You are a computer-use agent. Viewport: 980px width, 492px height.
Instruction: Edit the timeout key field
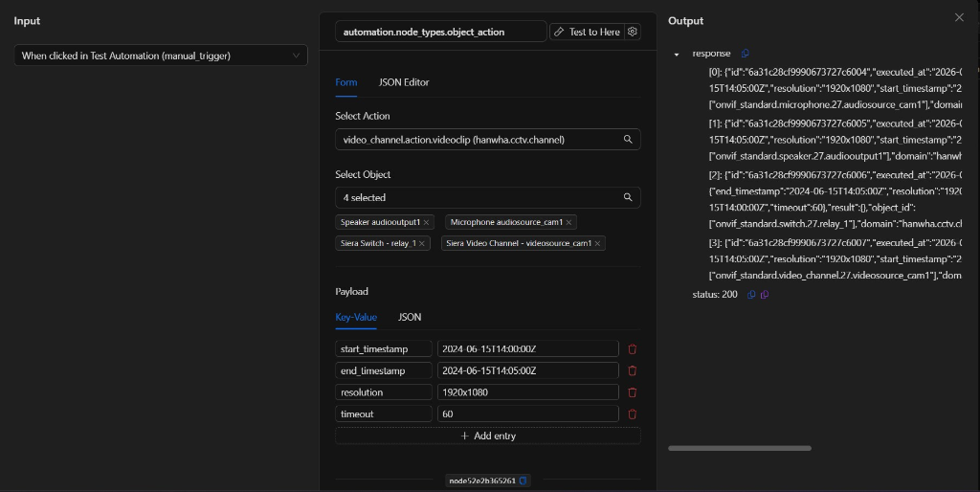[x=383, y=414]
